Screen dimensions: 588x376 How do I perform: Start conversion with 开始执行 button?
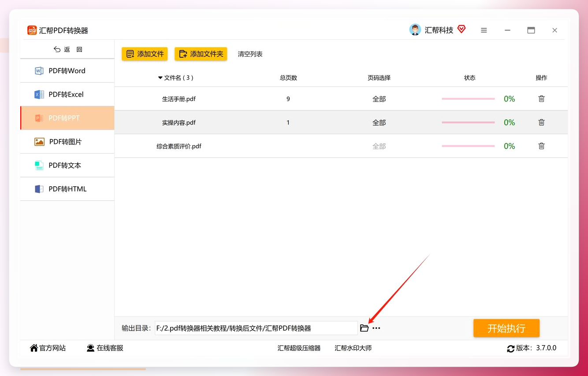506,328
